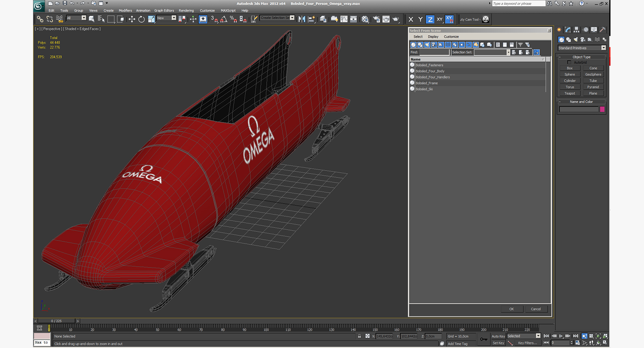
Task: Open Selection Set dropdown in dialog
Action: (508, 52)
